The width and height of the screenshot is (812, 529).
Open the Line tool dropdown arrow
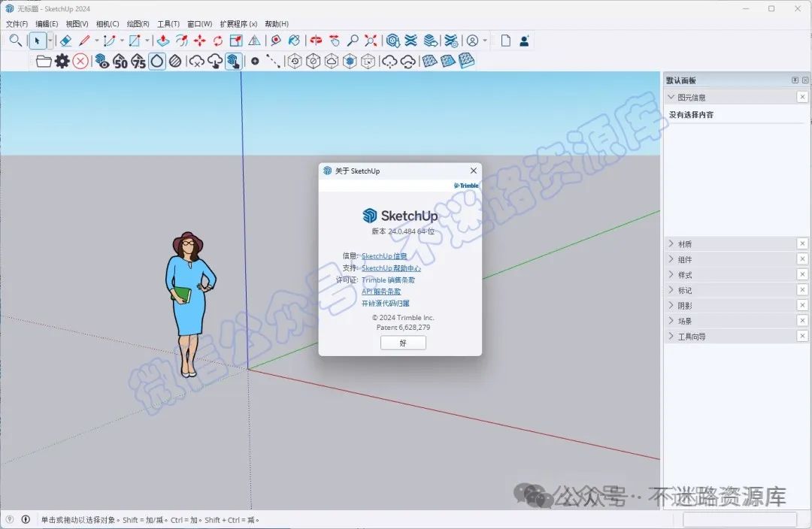(96, 41)
